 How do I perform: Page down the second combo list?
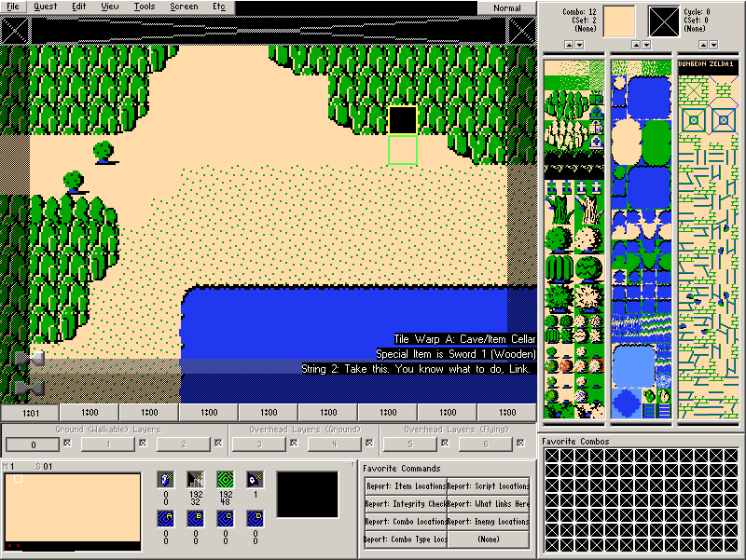[x=646, y=45]
